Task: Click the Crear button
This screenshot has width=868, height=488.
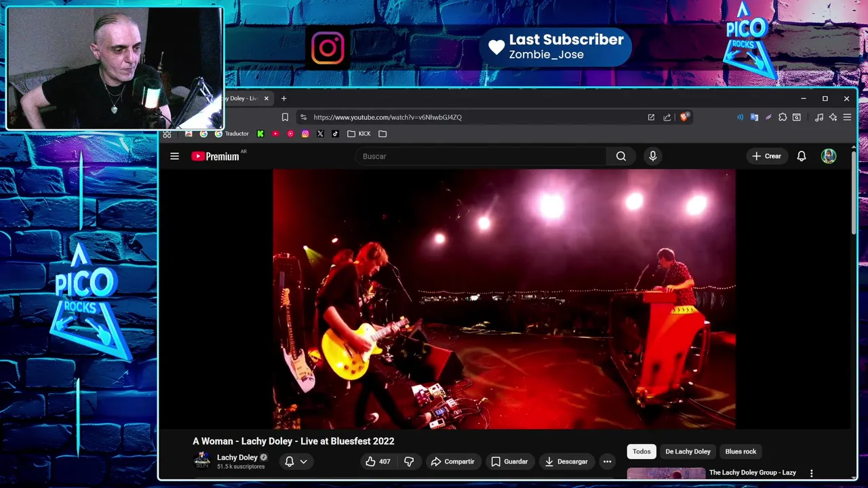Action: (766, 156)
